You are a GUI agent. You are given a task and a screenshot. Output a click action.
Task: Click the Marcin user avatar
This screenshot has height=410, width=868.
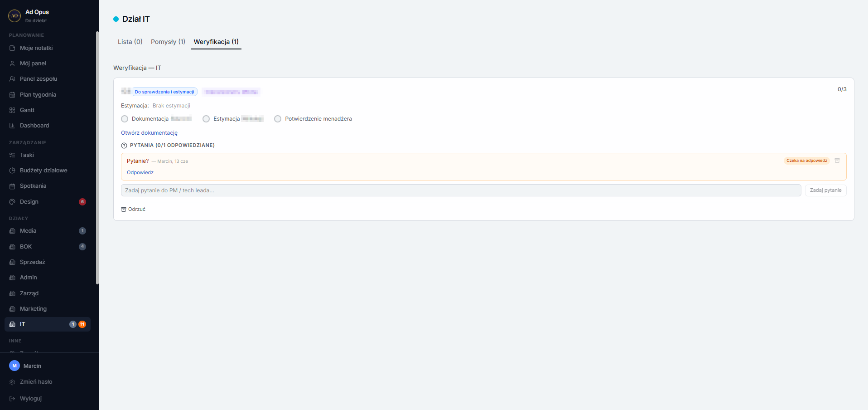pos(14,366)
